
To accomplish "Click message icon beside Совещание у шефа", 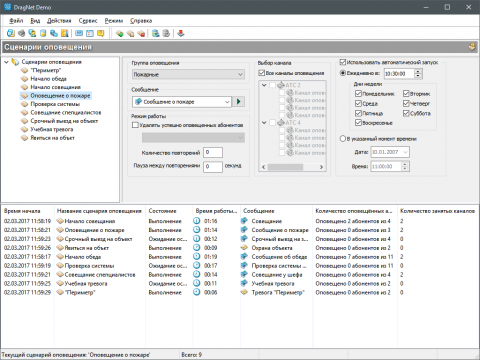I will click(245, 274).
